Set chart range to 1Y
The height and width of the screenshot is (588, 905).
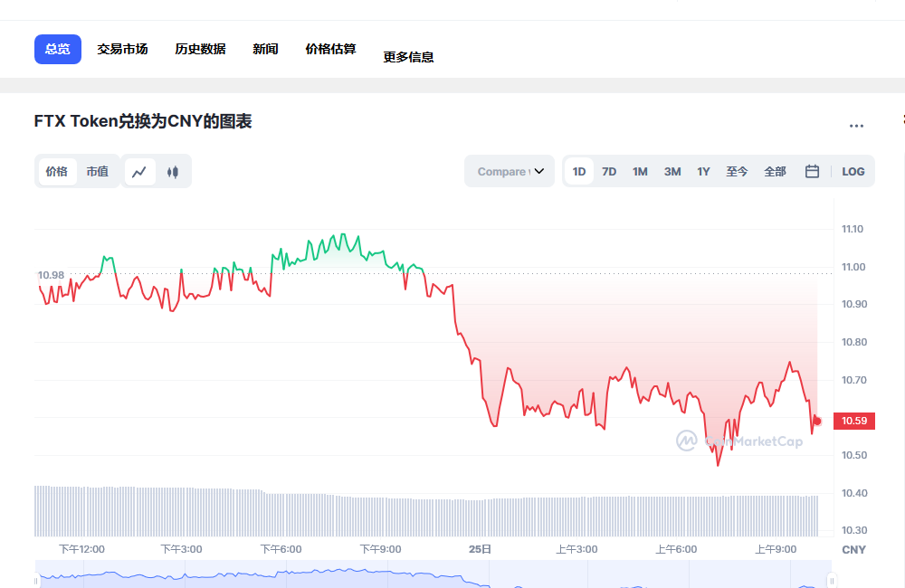pos(703,172)
